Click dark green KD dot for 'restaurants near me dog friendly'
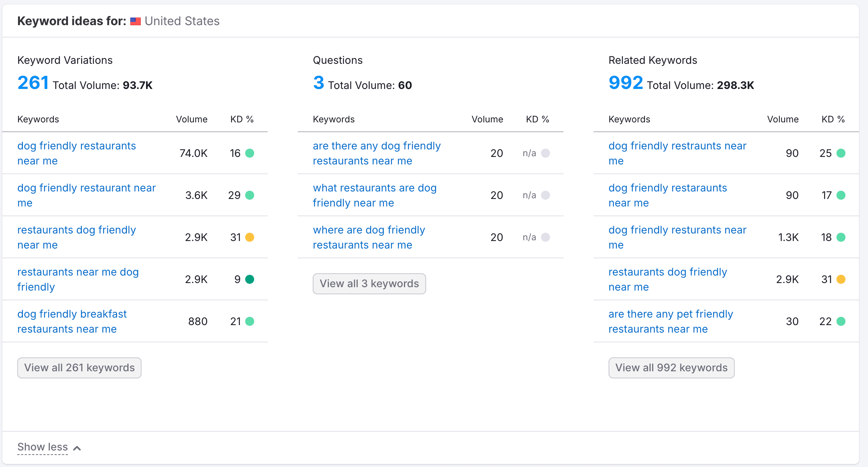868x467 pixels. click(x=250, y=279)
